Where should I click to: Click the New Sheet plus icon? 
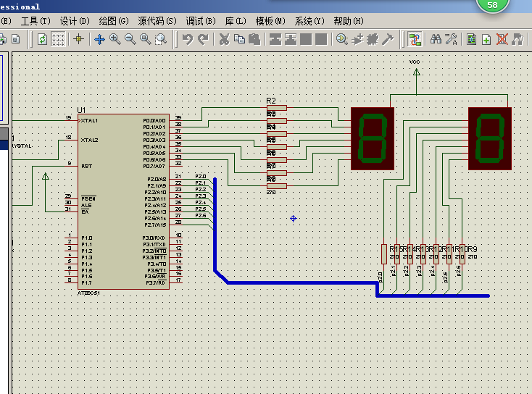pos(486,39)
